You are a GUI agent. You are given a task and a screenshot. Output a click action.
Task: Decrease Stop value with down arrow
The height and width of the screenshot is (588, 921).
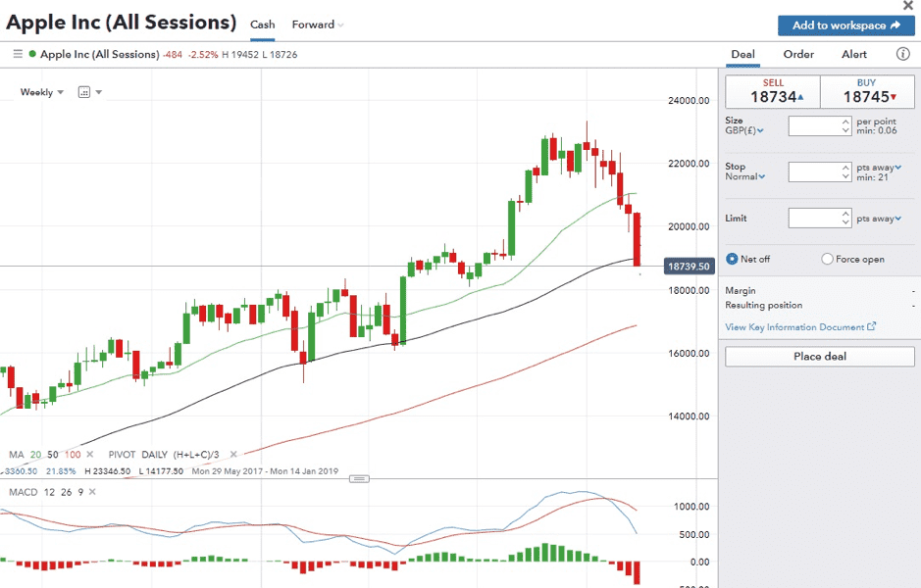[845, 176]
